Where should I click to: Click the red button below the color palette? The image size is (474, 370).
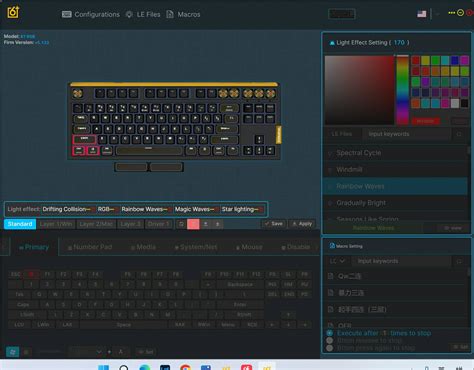click(426, 121)
